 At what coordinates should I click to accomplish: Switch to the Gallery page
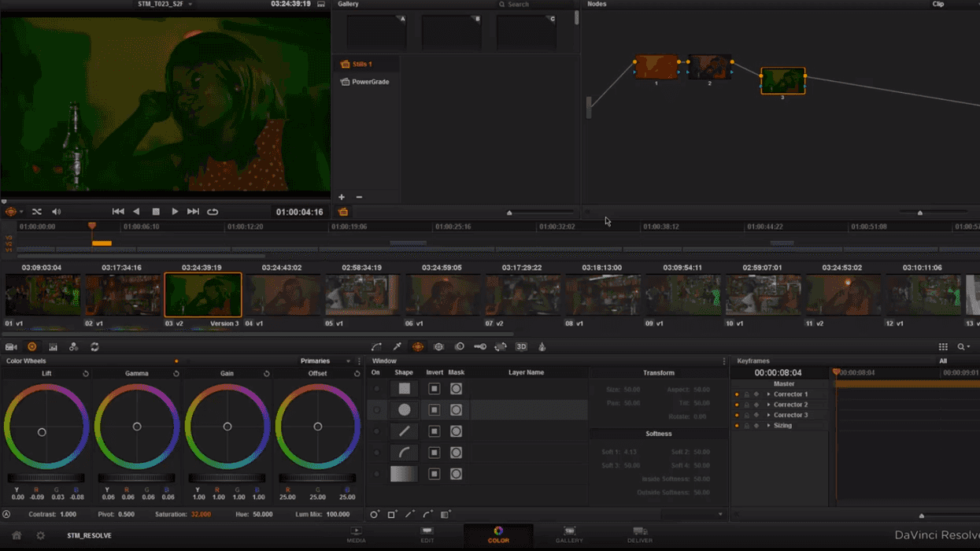pyautogui.click(x=569, y=535)
